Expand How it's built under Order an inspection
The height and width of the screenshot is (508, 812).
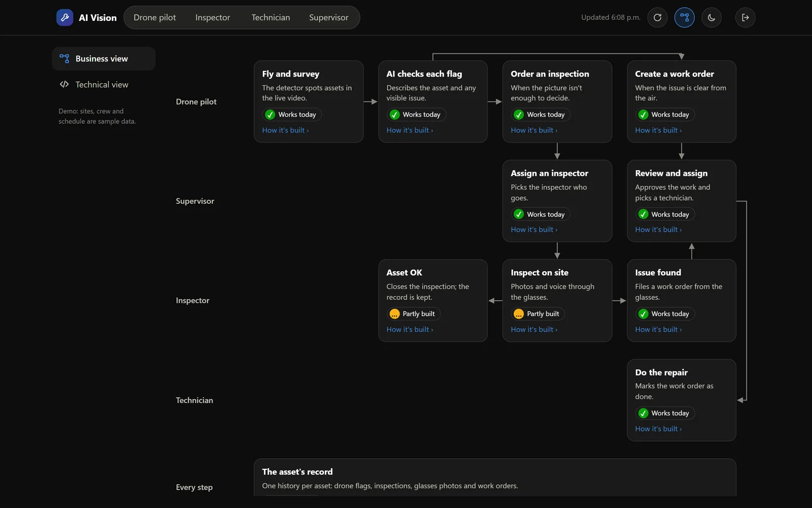(x=534, y=131)
